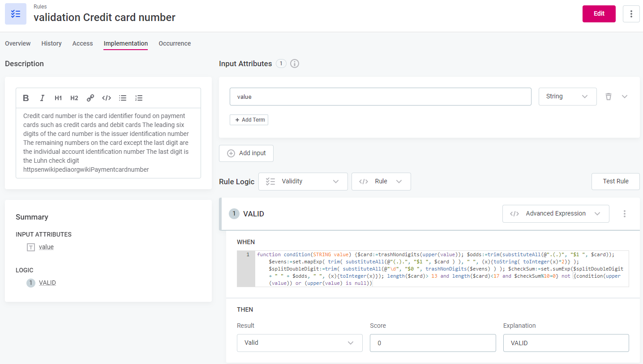The width and height of the screenshot is (643, 364).
Task: Apply H1 heading style
Action: pos(58,98)
